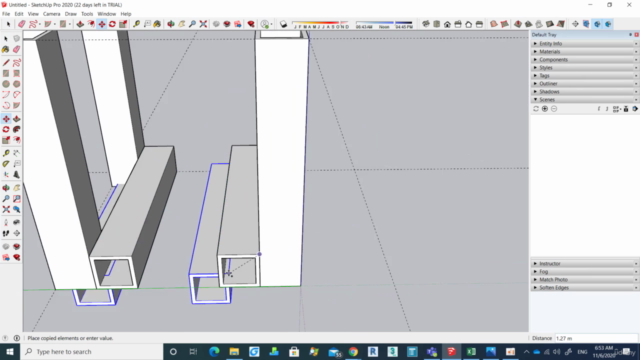The image size is (640, 360).
Task: Open the View menu
Action: pyautogui.click(x=33, y=14)
